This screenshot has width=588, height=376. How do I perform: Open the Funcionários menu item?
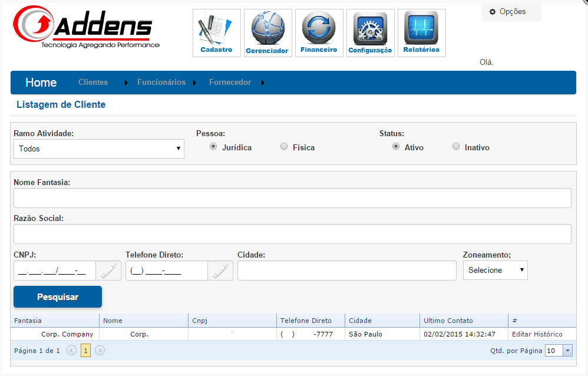(x=161, y=83)
